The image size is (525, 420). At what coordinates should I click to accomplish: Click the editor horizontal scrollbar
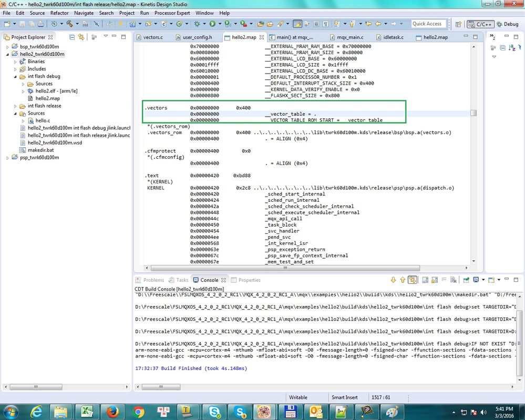(285, 268)
